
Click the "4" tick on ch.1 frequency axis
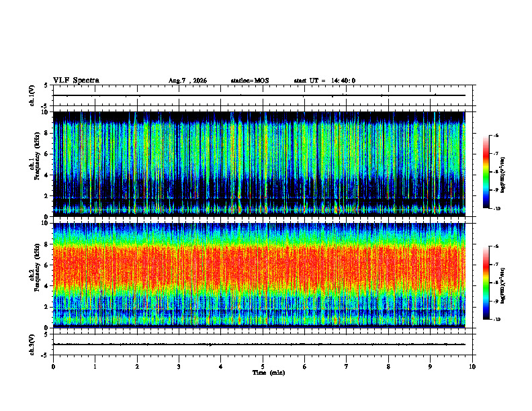(47, 175)
